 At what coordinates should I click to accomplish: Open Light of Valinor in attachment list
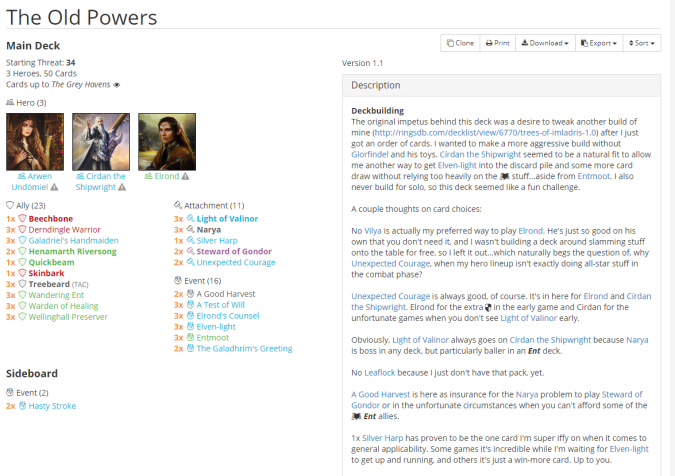(x=227, y=219)
